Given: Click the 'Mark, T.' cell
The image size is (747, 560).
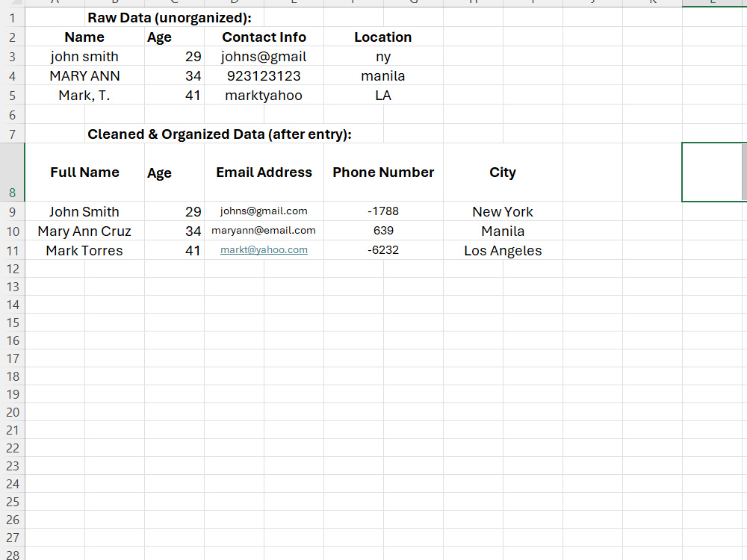Looking at the screenshot, I should (x=84, y=96).
